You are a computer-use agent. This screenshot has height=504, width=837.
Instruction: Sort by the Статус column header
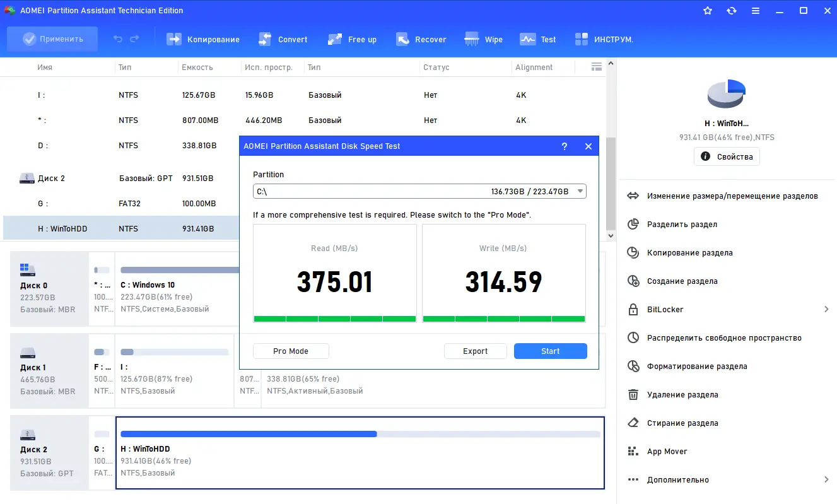tap(436, 67)
